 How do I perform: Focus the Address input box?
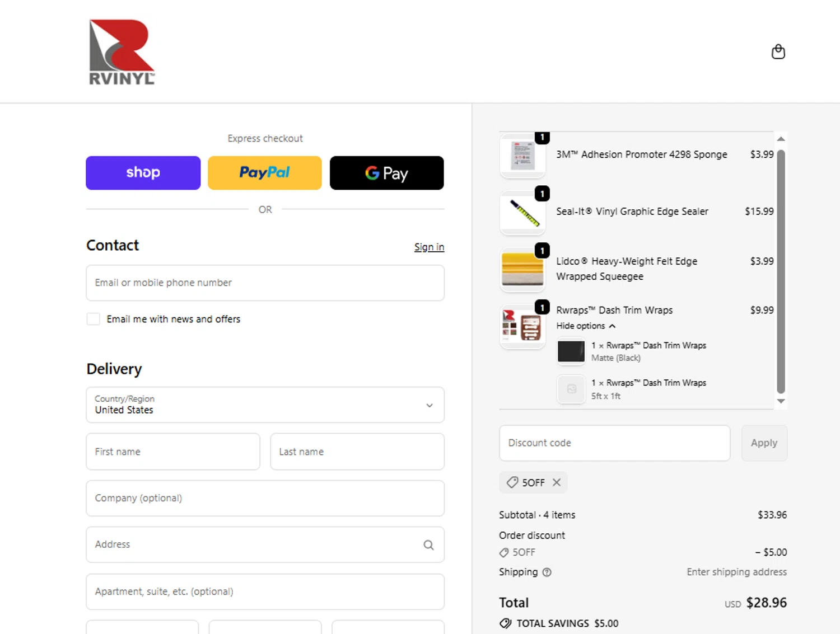coord(265,544)
